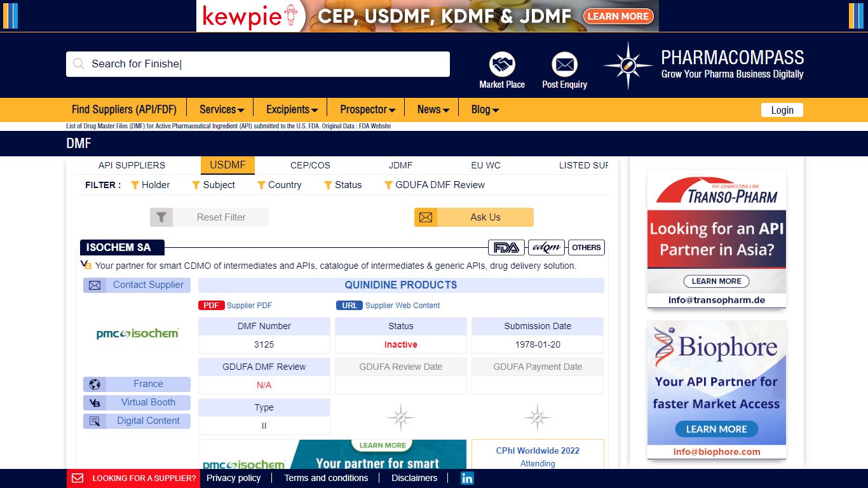Click the Login button
868x488 pixels.
(x=782, y=110)
